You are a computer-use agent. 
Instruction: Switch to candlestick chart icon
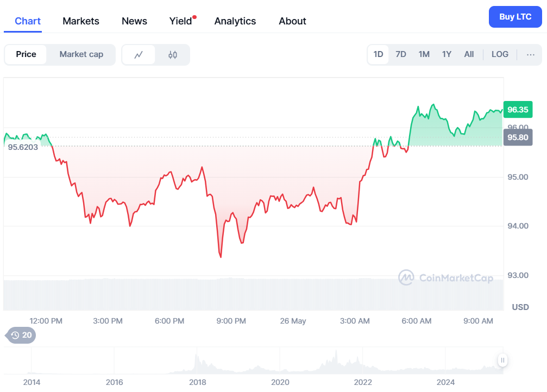click(173, 54)
